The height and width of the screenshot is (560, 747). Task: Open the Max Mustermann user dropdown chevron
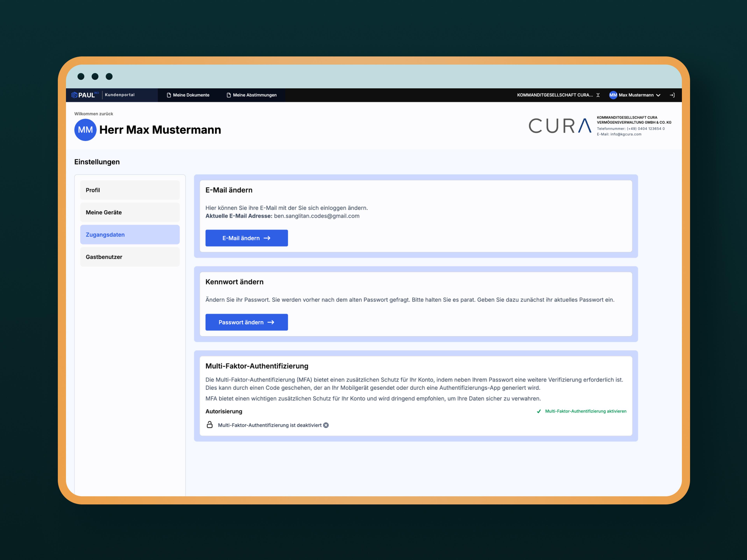658,95
